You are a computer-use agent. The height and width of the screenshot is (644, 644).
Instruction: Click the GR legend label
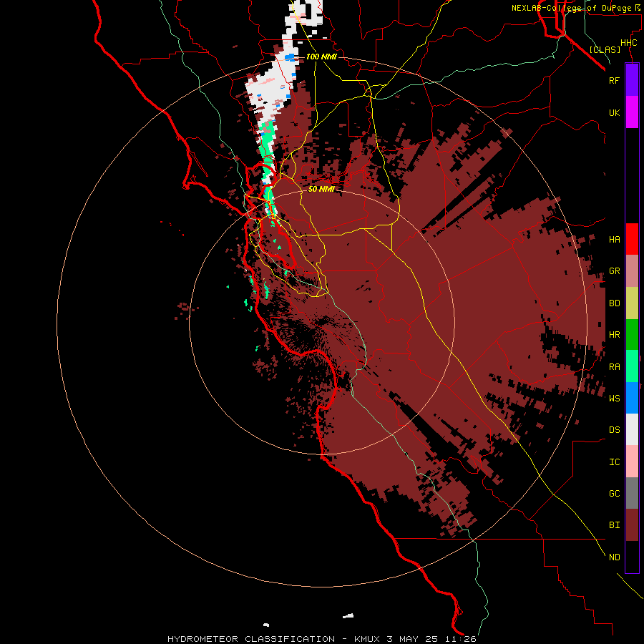614,271
